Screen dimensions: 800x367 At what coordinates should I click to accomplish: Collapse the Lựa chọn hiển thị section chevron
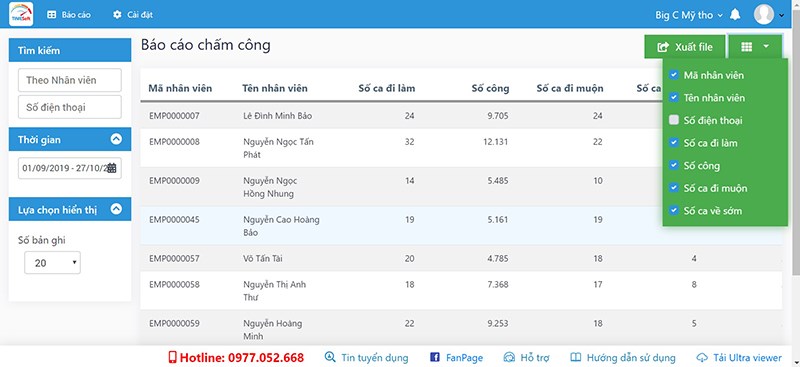click(116, 209)
